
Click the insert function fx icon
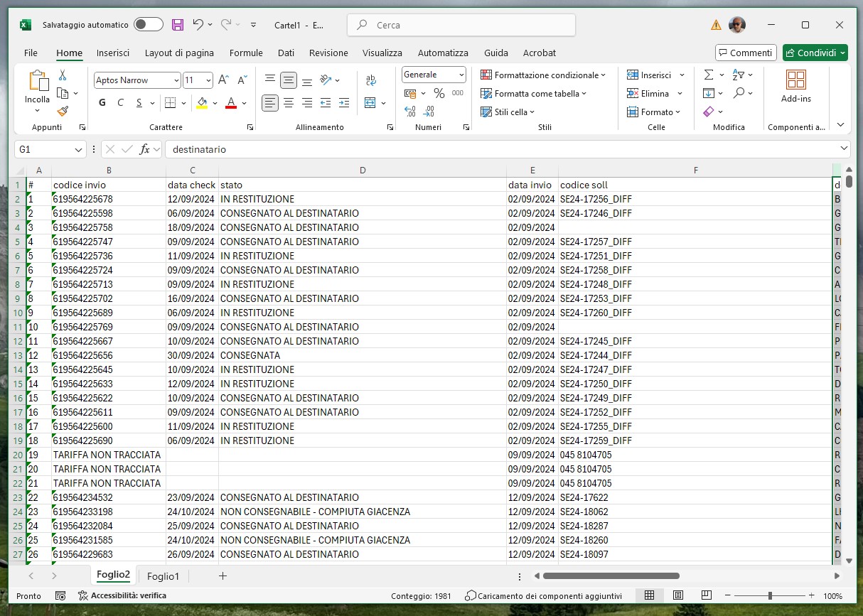point(144,149)
